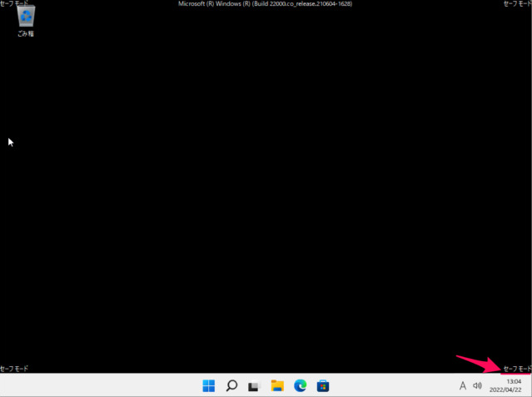Open taskbar Search magnifier

(231, 386)
